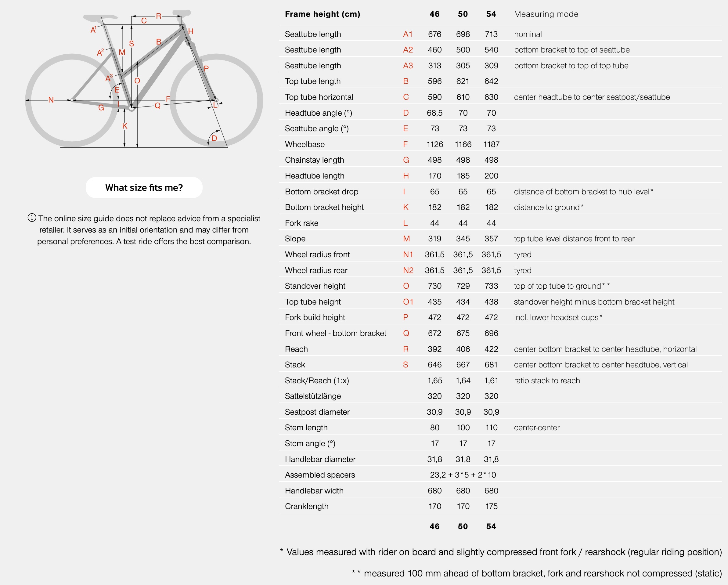Click the bottom 54 frame size footer label
Screen dimensions: 728x585
click(491, 526)
